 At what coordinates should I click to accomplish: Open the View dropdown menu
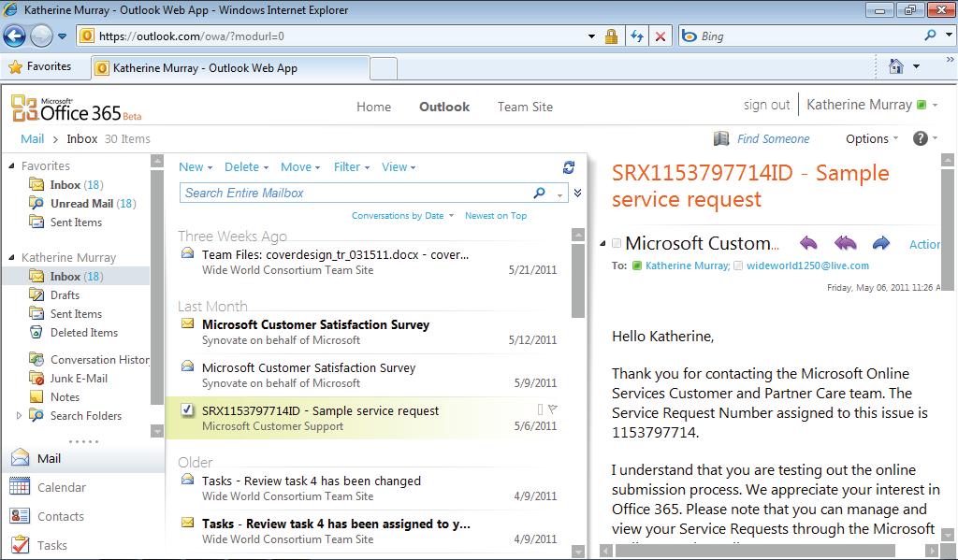399,167
